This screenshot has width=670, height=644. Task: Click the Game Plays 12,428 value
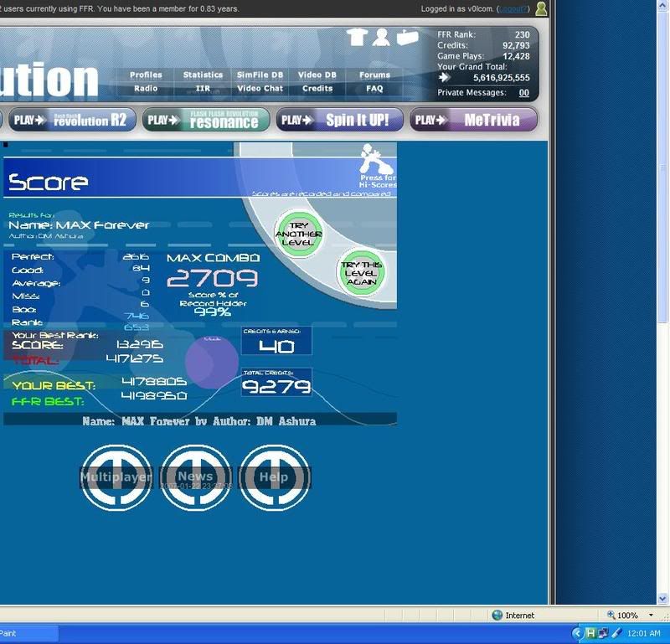point(516,56)
